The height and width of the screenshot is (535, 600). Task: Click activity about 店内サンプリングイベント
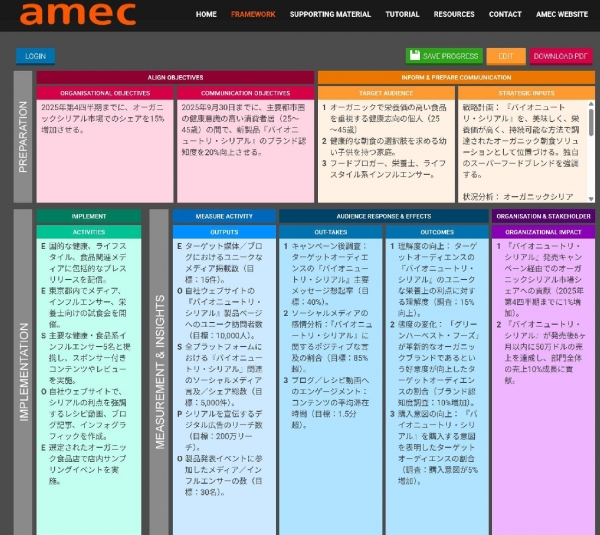click(x=84, y=464)
